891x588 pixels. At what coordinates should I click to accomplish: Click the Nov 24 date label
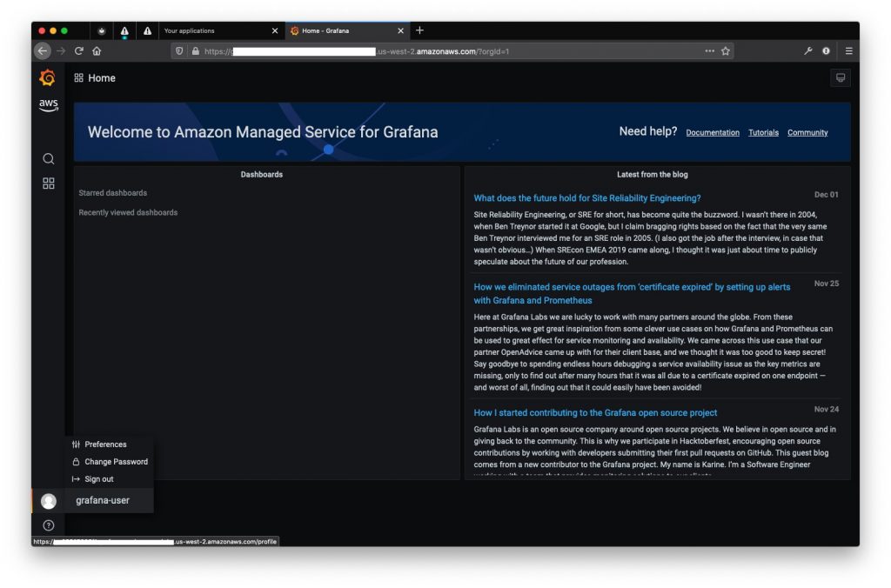coord(827,409)
